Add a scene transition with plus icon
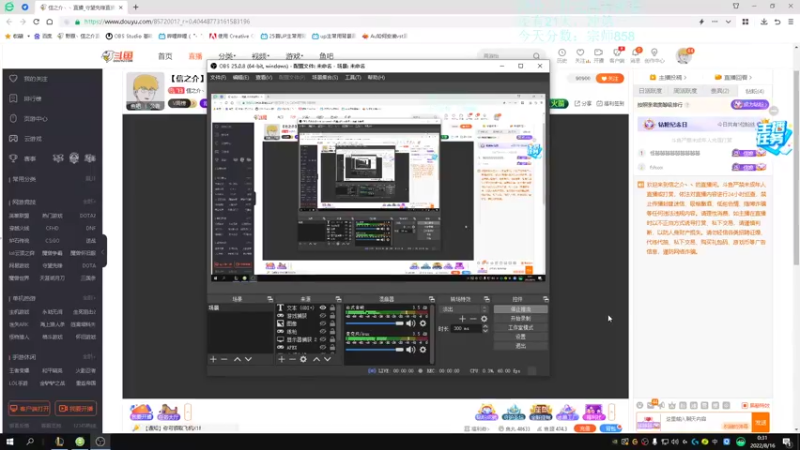Viewport: 800px width, 450px height. coord(462,319)
